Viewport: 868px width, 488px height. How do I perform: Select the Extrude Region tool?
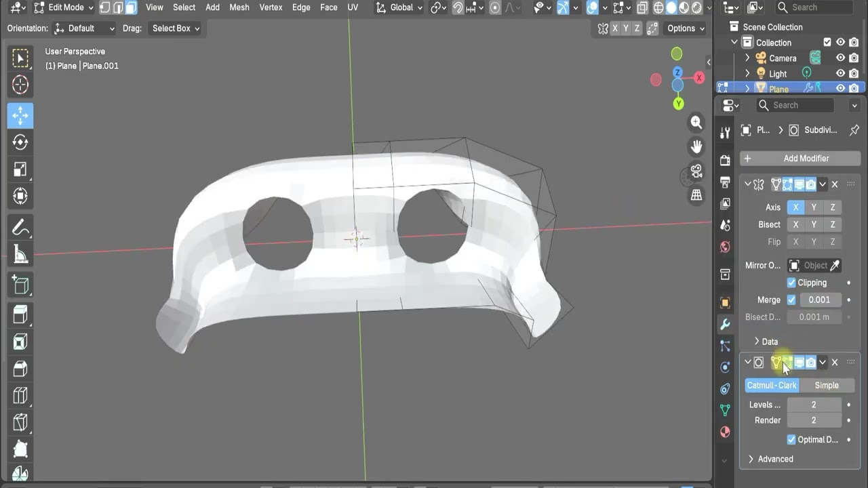coord(20,314)
